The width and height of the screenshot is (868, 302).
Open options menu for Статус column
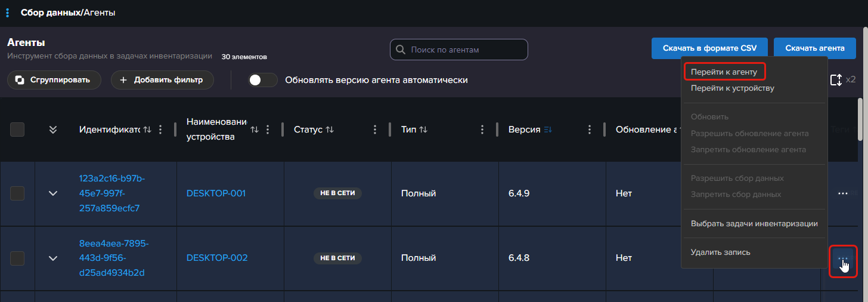[375, 130]
